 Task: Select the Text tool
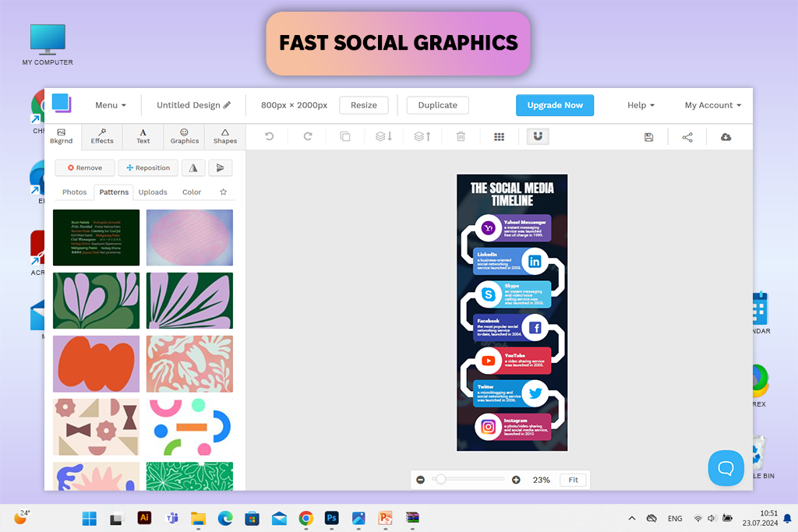click(143, 136)
